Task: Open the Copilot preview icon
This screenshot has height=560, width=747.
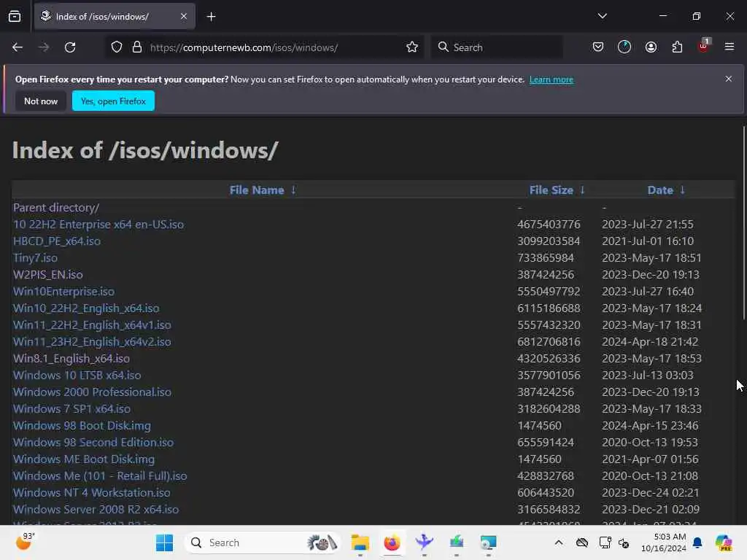Action: 724,542
